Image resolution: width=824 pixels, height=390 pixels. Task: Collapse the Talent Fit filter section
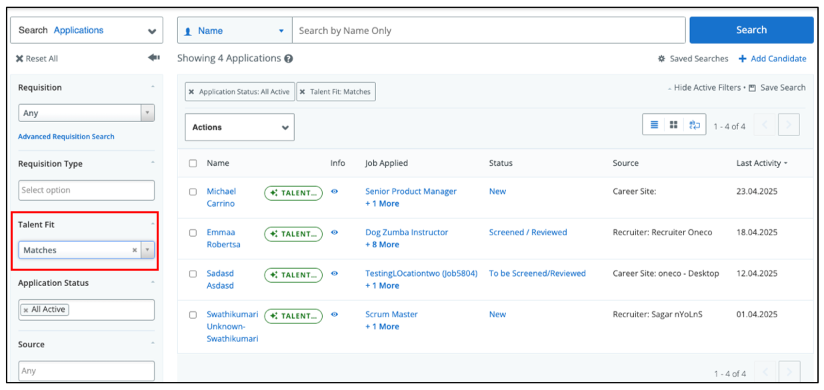pos(152,224)
